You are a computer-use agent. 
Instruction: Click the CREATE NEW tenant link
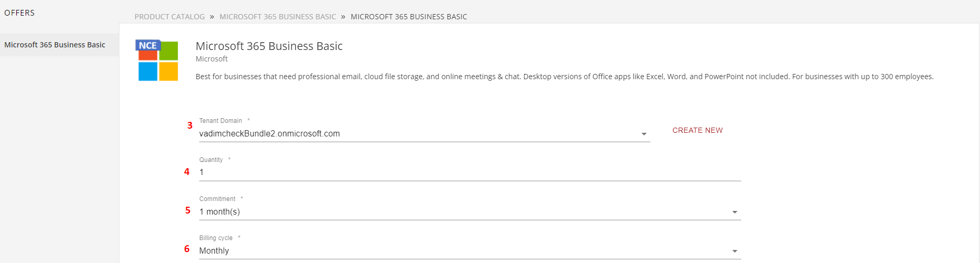click(x=697, y=130)
